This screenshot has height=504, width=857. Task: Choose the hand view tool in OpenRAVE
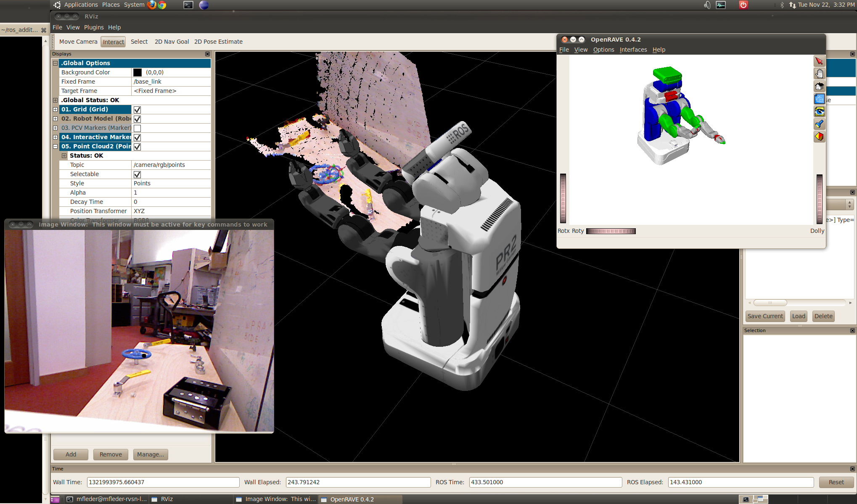[x=819, y=74]
